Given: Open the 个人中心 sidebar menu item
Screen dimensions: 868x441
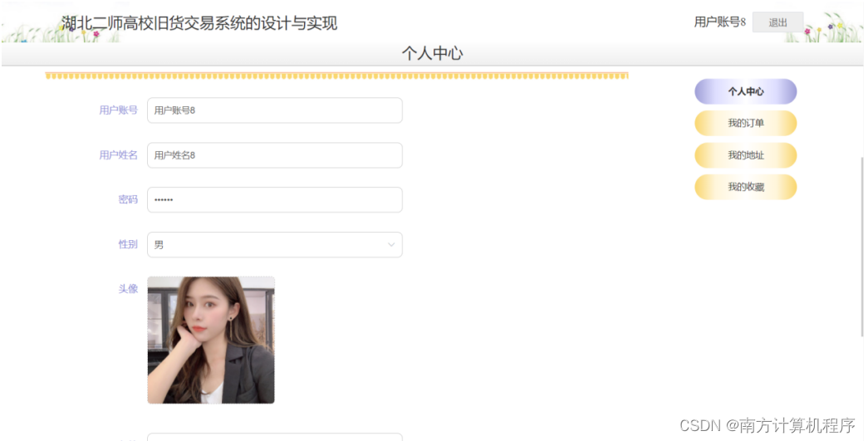Looking at the screenshot, I should [x=745, y=91].
